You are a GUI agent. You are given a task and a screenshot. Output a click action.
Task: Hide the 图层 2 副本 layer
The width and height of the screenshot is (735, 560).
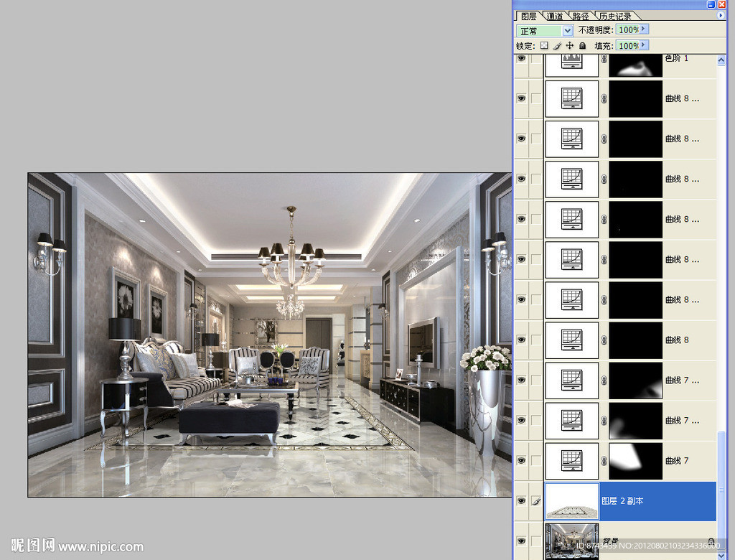tap(521, 501)
